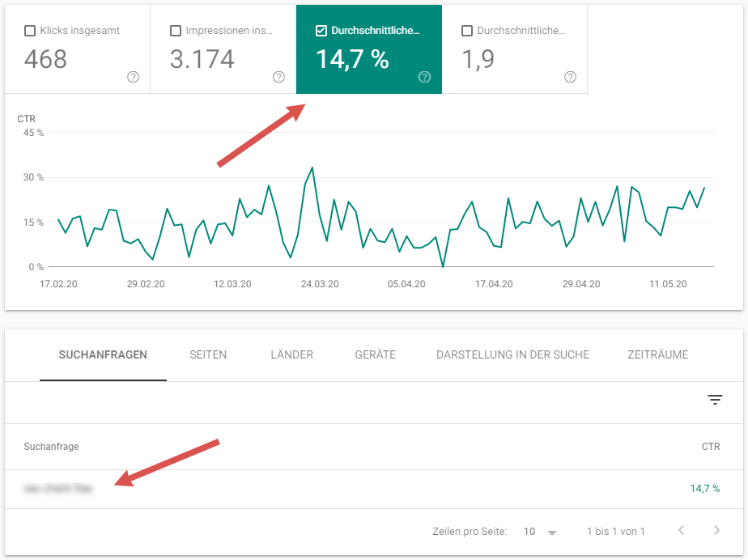The width and height of the screenshot is (748, 560).
Task: Switch to the Seiten tab
Action: coord(208,355)
